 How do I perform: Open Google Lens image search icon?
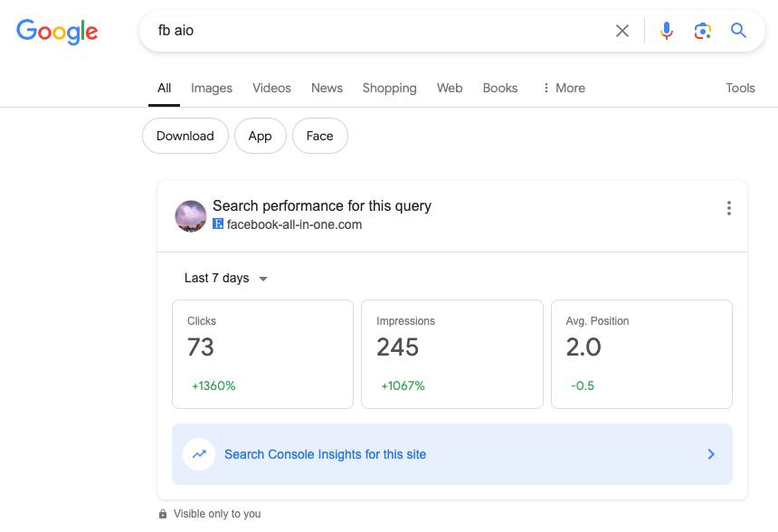coord(703,31)
